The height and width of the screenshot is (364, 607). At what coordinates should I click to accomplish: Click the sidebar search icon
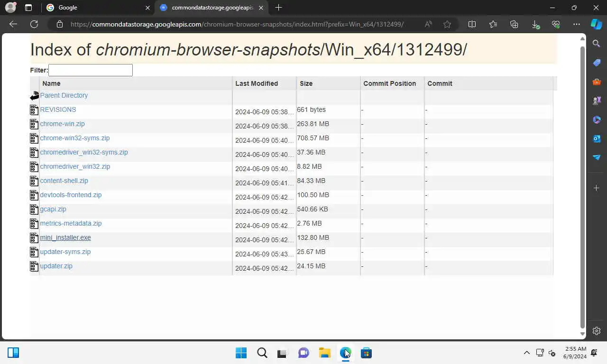pos(597,44)
